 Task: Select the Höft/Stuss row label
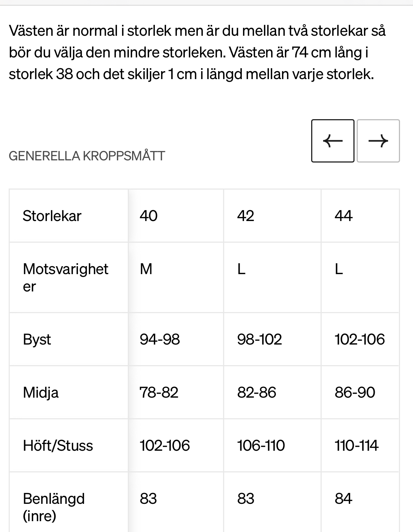tap(58, 446)
